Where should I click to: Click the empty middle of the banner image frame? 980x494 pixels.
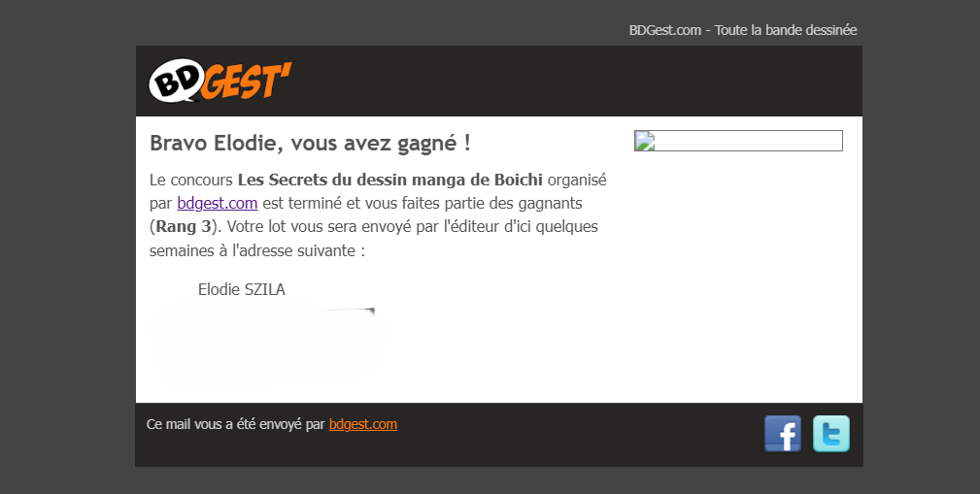(748, 141)
